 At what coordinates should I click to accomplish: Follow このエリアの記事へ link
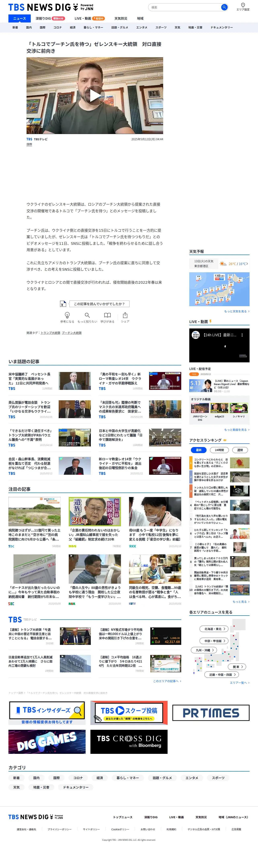click(167, 681)
